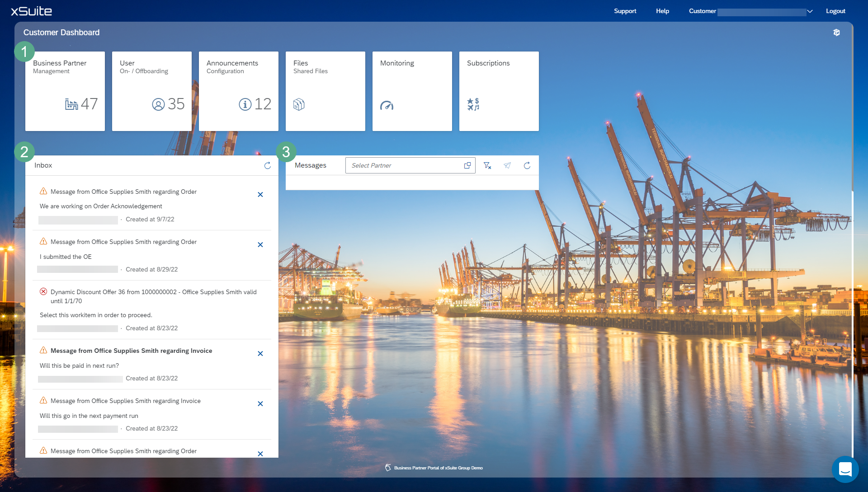
Task: Select the Business Partner buildings icon
Action: [71, 104]
